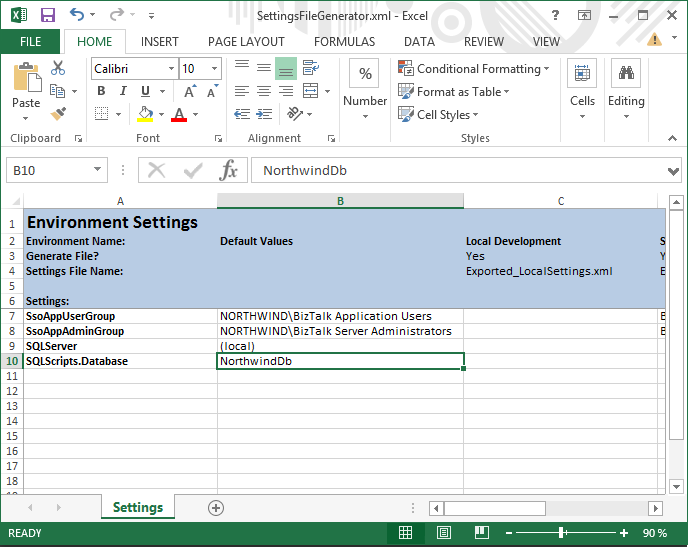Screen dimensions: 688x547
Task: Open the Paste options arrow
Action: [25, 118]
